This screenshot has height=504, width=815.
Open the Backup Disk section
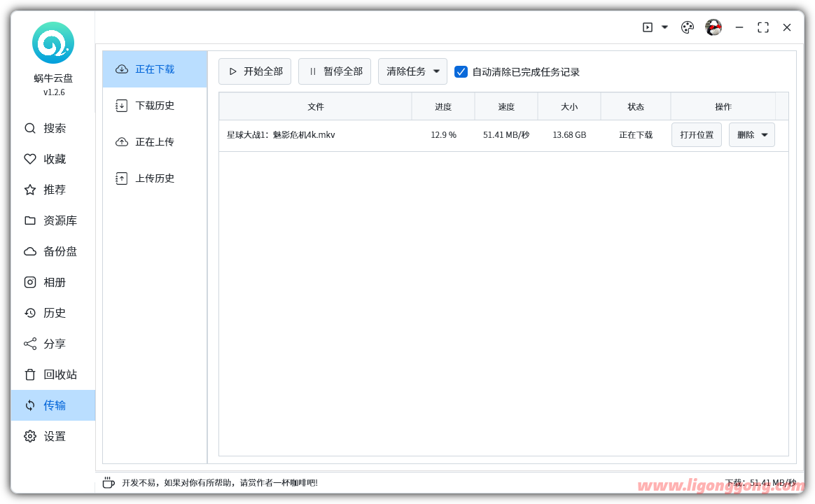(x=53, y=251)
